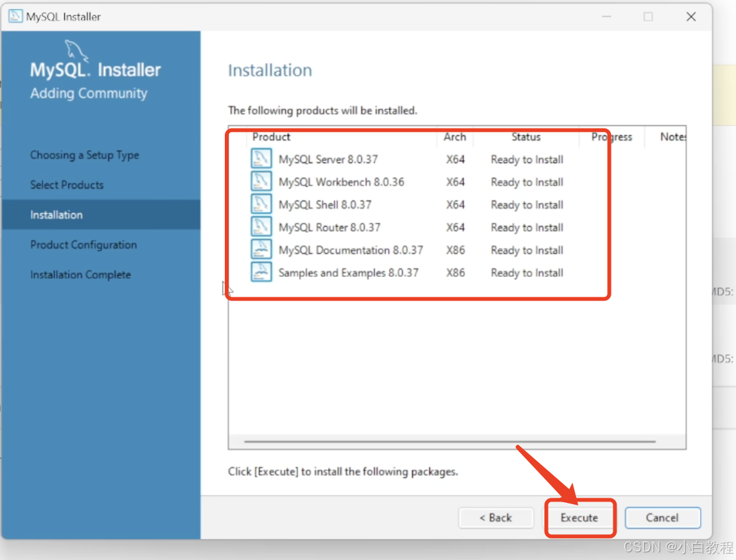Click the Installation page heading
Image resolution: width=736 pixels, height=560 pixels.
tap(270, 71)
